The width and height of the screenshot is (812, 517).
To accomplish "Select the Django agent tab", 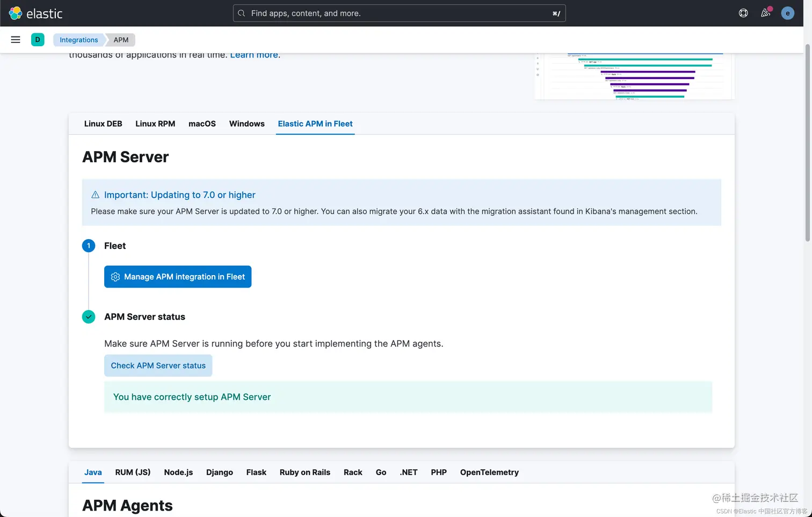I will click(220, 472).
